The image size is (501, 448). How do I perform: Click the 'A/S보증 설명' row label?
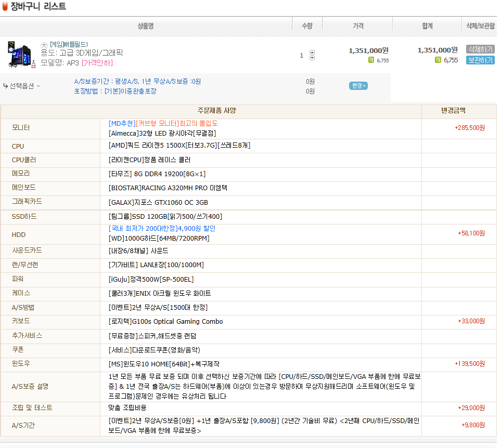(x=30, y=387)
